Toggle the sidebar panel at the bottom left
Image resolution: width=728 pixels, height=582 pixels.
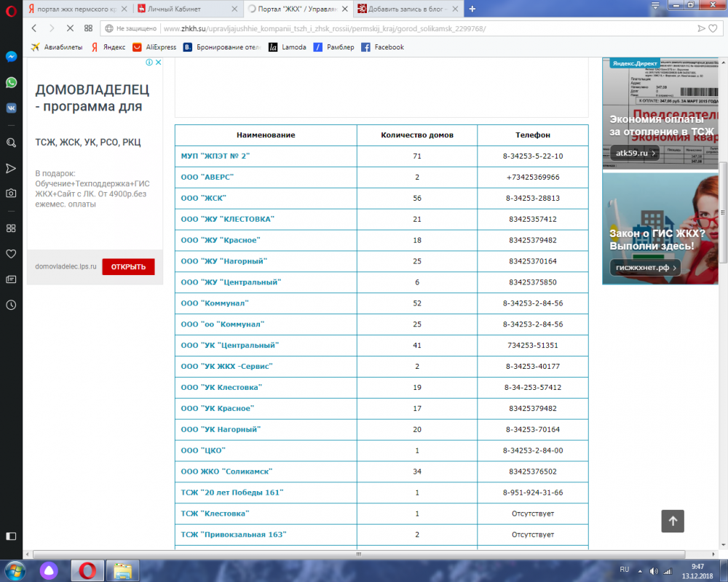11,536
